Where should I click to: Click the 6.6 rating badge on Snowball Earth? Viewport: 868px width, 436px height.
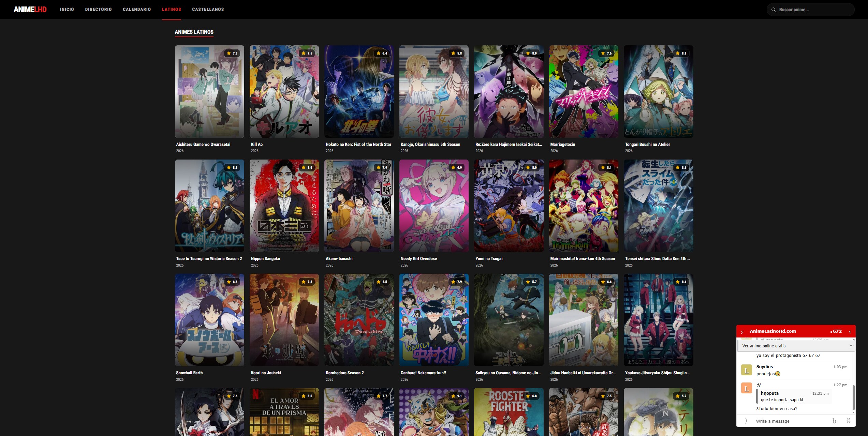pyautogui.click(x=232, y=282)
